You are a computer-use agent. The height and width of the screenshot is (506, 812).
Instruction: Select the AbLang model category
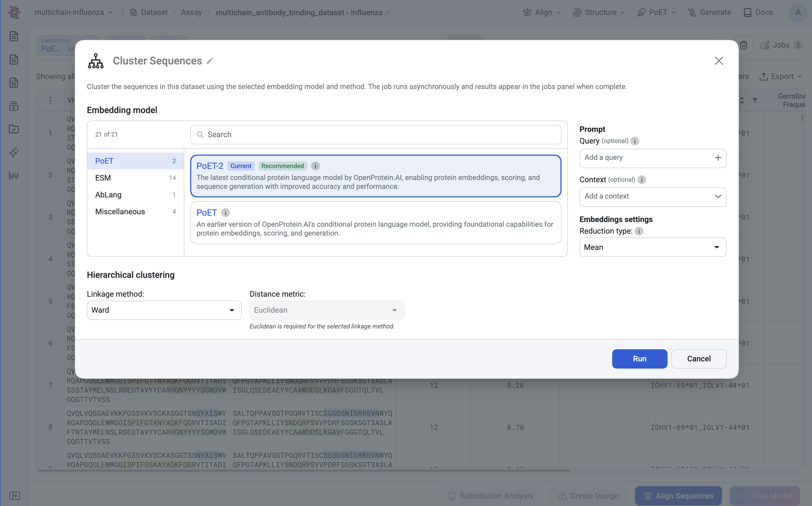(135, 195)
